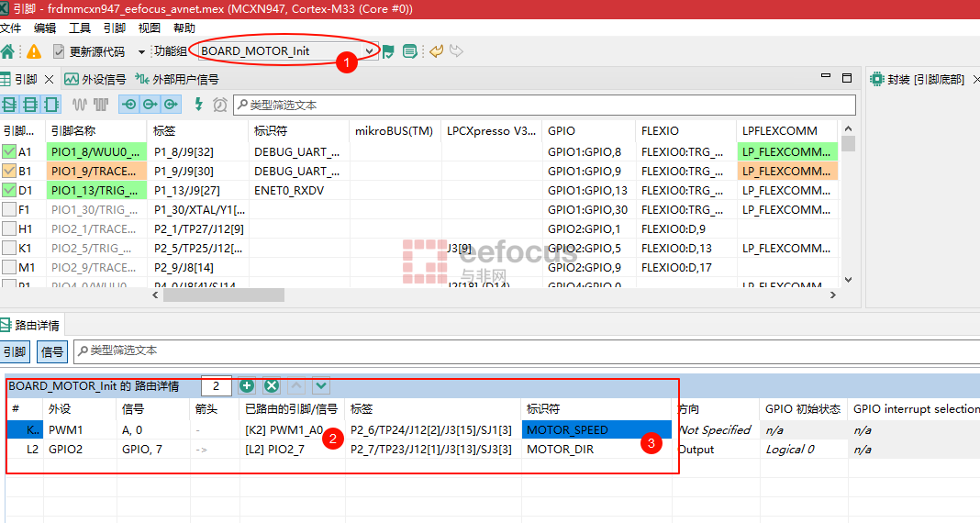The height and width of the screenshot is (523, 980).
Task: Select the MOTOR_SPEED identifier cell
Action: (x=596, y=430)
